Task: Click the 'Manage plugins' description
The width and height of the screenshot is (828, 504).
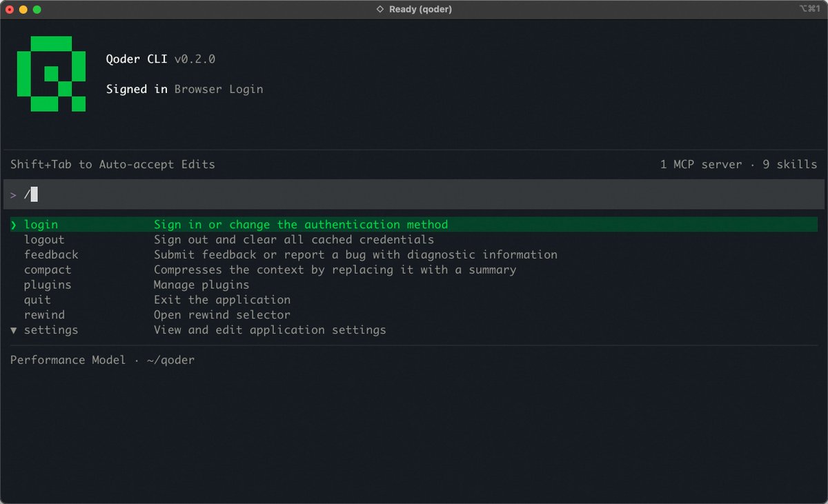Action: pyautogui.click(x=201, y=285)
